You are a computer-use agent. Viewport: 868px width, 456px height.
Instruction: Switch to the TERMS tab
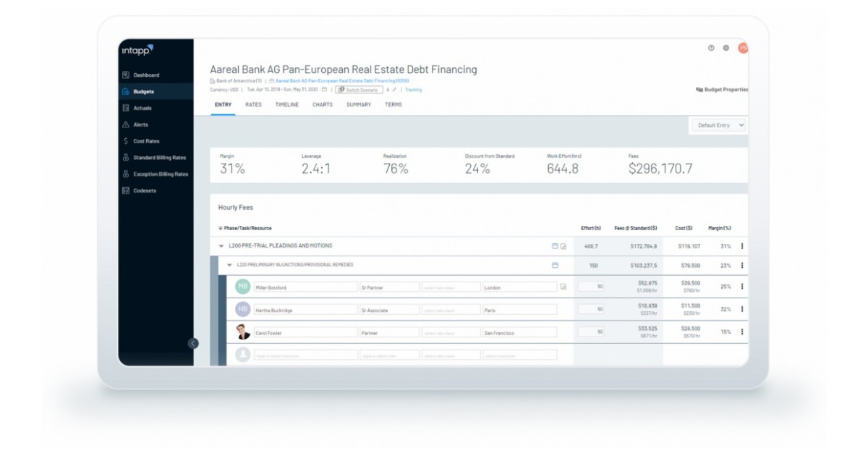(x=393, y=105)
